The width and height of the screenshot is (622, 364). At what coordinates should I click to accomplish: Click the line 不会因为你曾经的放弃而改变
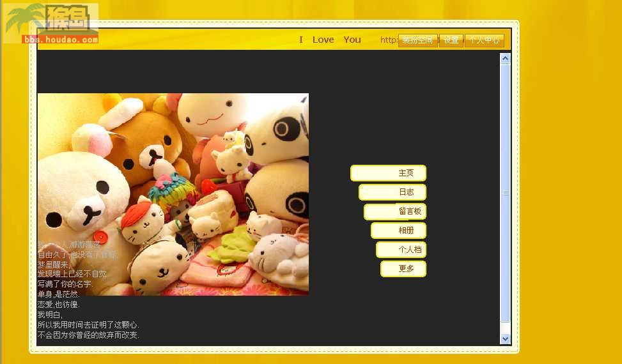point(88,335)
